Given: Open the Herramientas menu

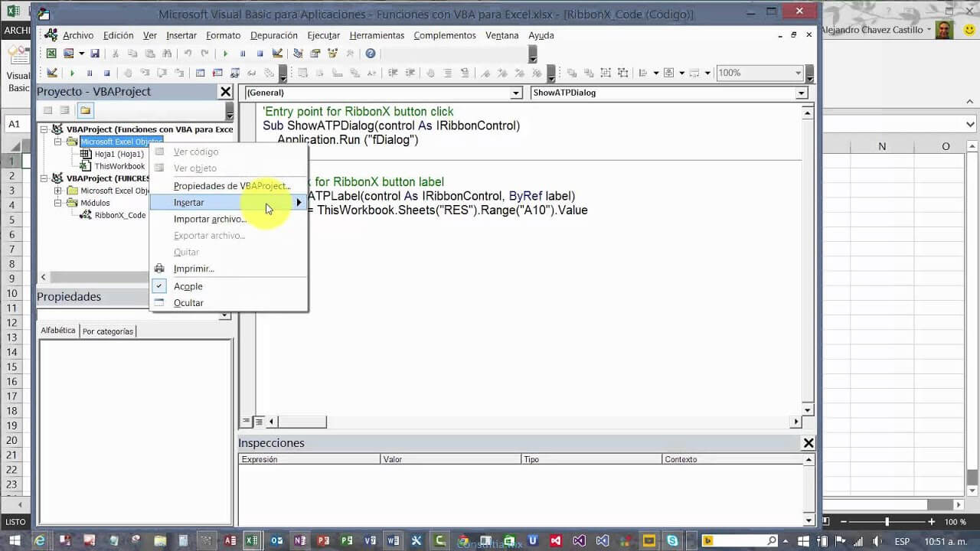Looking at the screenshot, I should (x=377, y=35).
